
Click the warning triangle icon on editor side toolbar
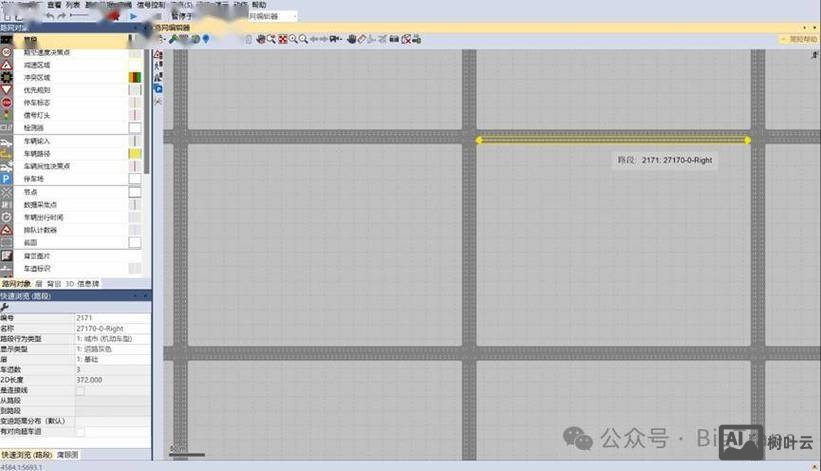tap(158, 54)
